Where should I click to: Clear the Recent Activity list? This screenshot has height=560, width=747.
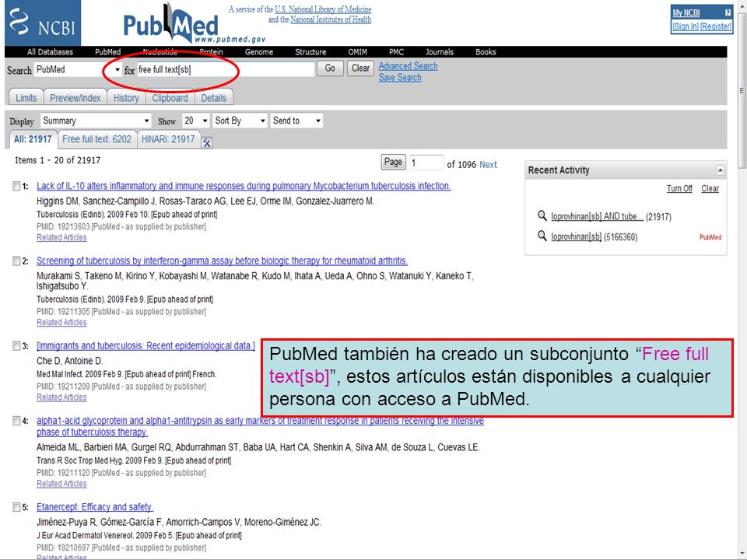[710, 188]
